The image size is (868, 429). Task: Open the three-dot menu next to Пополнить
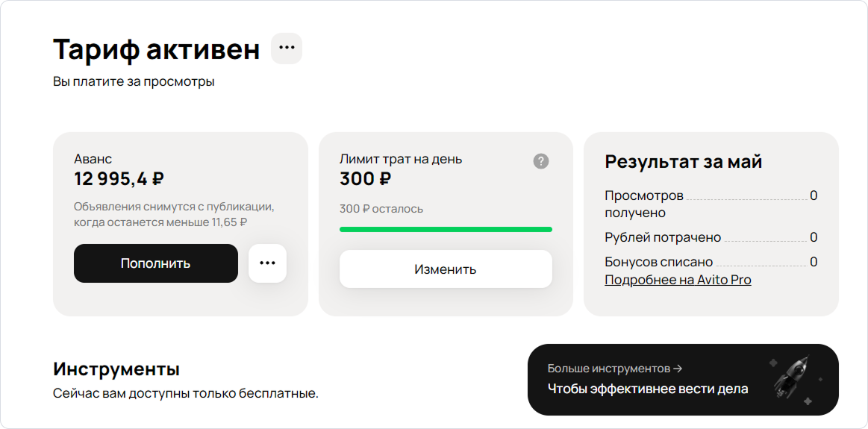[267, 263]
